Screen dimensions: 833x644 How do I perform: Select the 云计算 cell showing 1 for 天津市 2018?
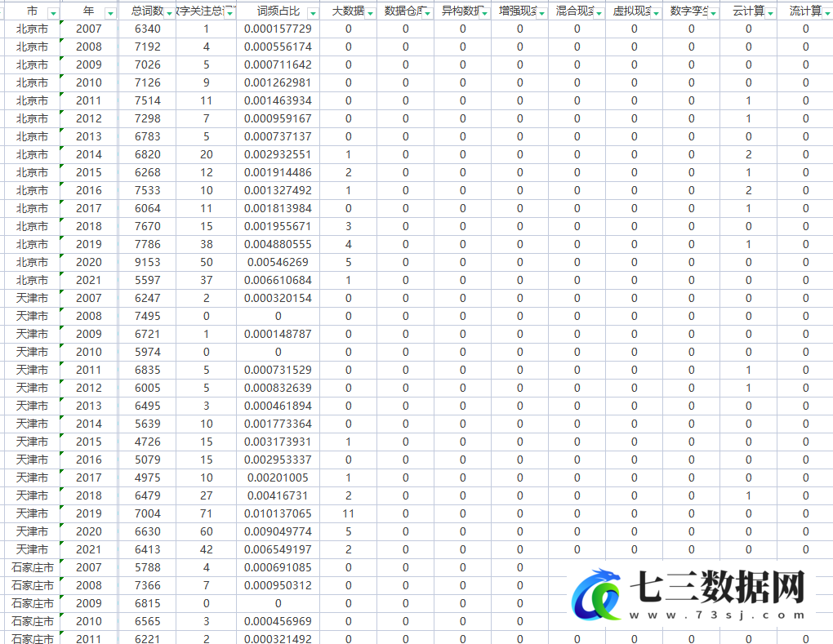point(748,496)
